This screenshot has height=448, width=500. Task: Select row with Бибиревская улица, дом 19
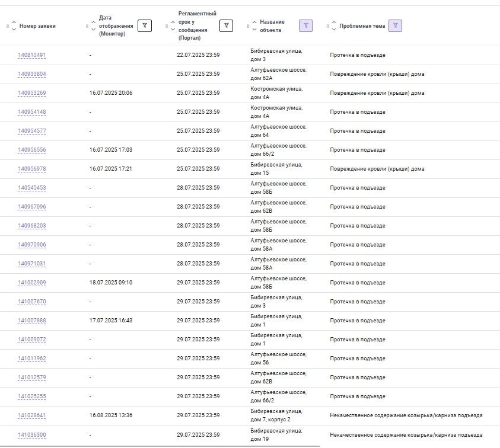250,435
